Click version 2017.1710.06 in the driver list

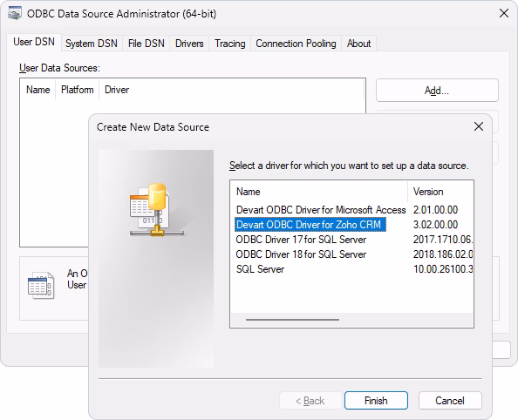443,240
